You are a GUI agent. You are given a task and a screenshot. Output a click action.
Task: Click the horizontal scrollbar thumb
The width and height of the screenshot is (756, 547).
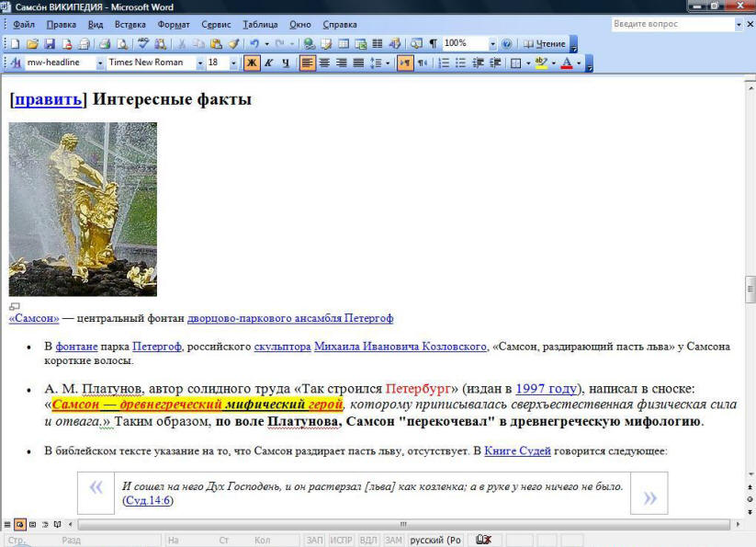coord(403,524)
